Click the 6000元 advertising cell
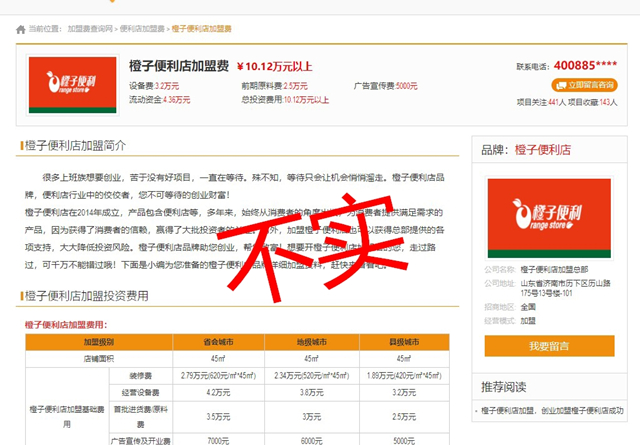 [x=312, y=441]
